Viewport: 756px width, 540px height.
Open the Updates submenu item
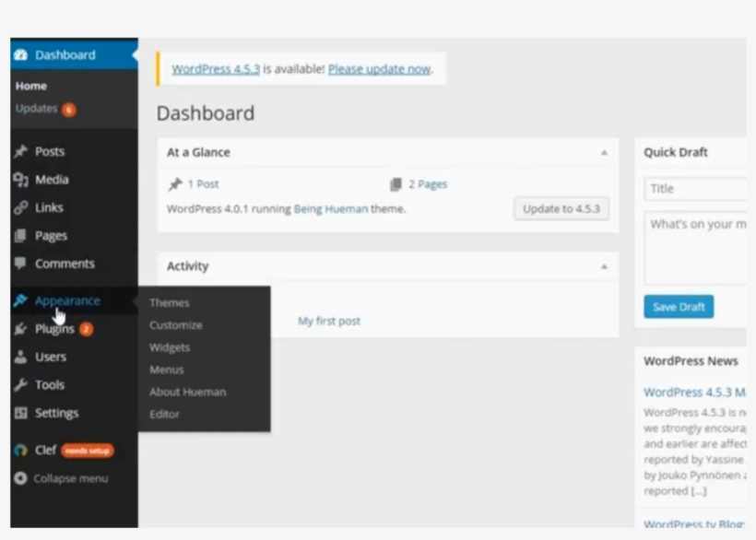click(x=36, y=109)
